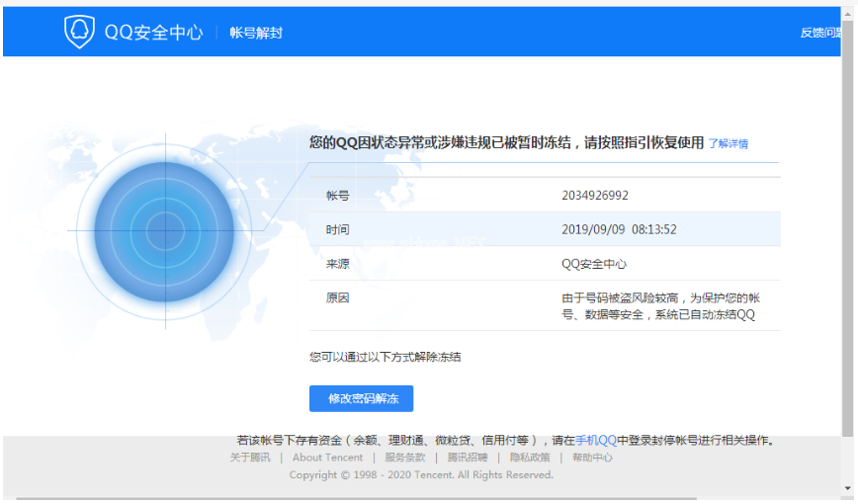This screenshot has width=858, height=504.
Task: Click the Tencent copyright notice text
Action: click(421, 475)
